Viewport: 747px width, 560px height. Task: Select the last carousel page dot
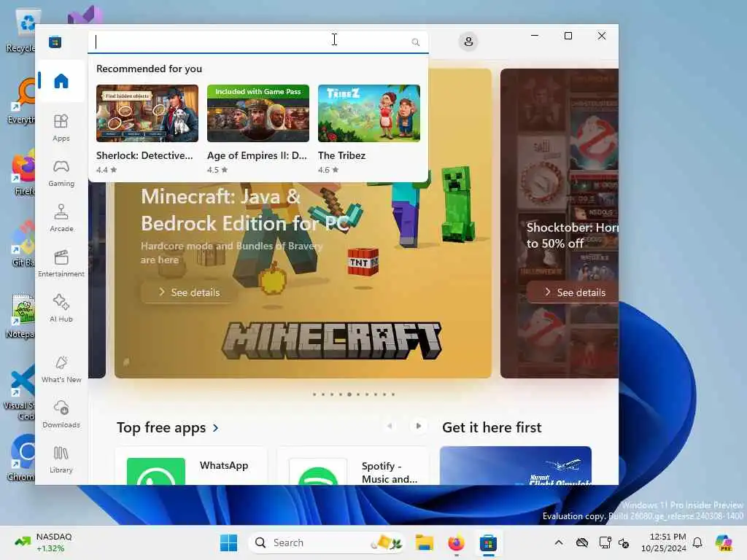click(393, 394)
